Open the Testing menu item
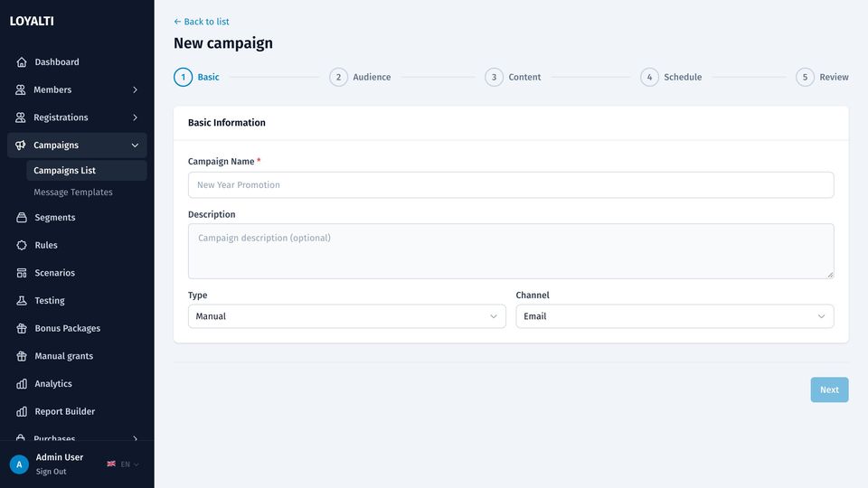 click(x=77, y=300)
